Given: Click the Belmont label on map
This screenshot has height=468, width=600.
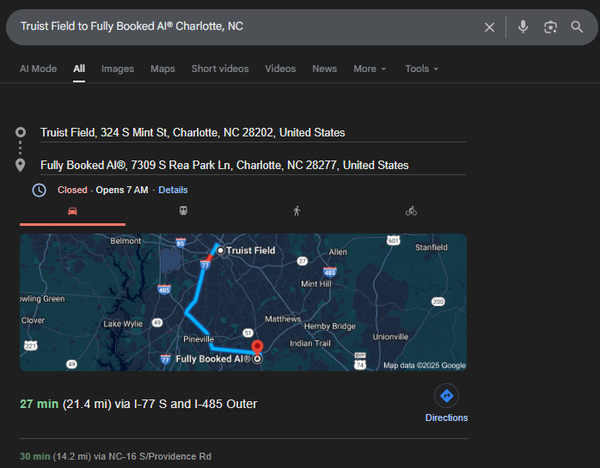Looking at the screenshot, I should [x=126, y=241].
